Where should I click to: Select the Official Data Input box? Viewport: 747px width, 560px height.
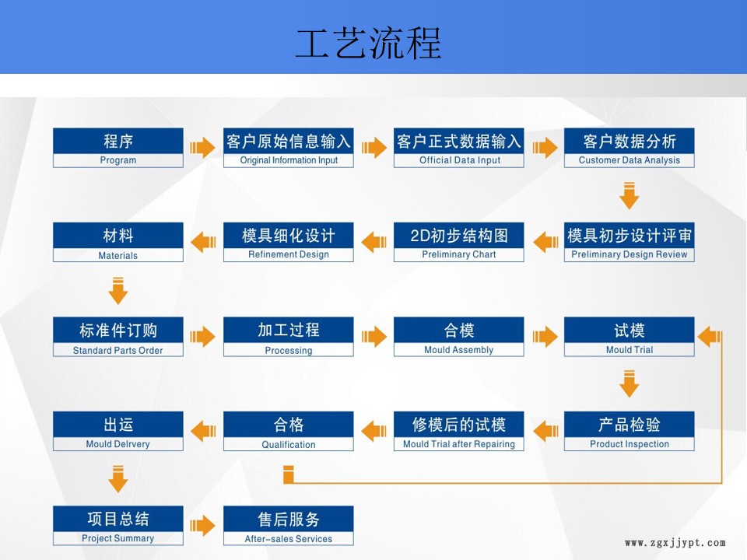(459, 148)
